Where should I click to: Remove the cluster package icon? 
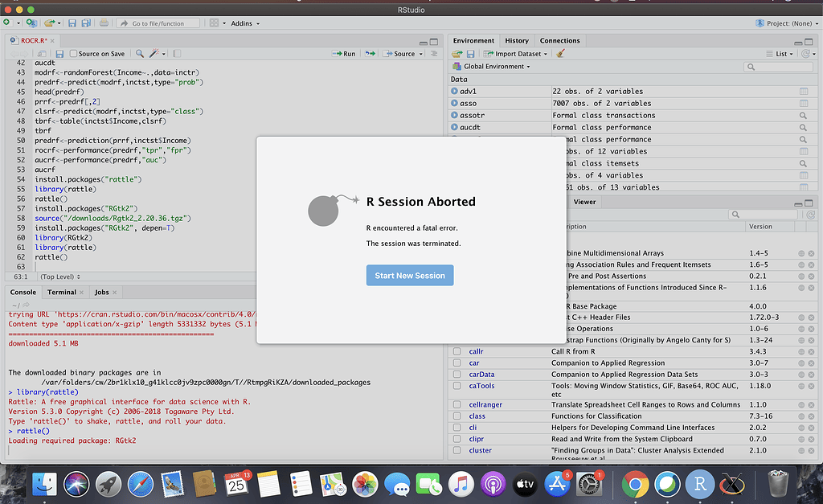pyautogui.click(x=811, y=450)
